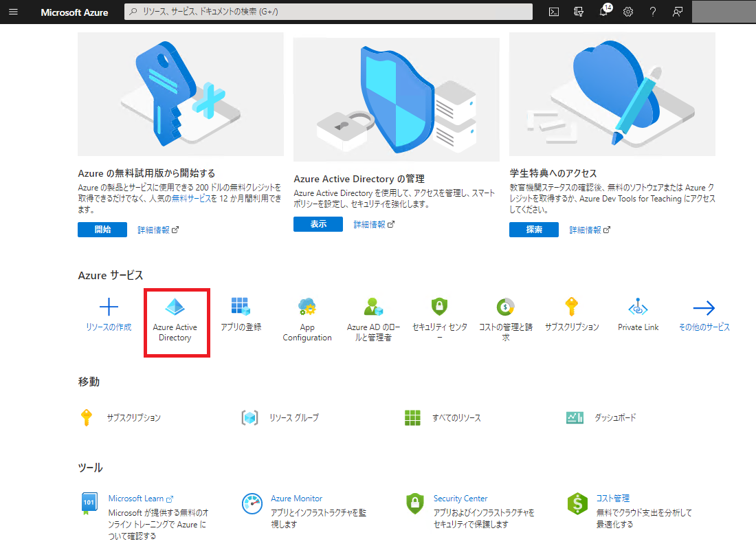The width and height of the screenshot is (756, 546).
Task: Open the directory and subscription filter icon
Action: [x=579, y=12]
